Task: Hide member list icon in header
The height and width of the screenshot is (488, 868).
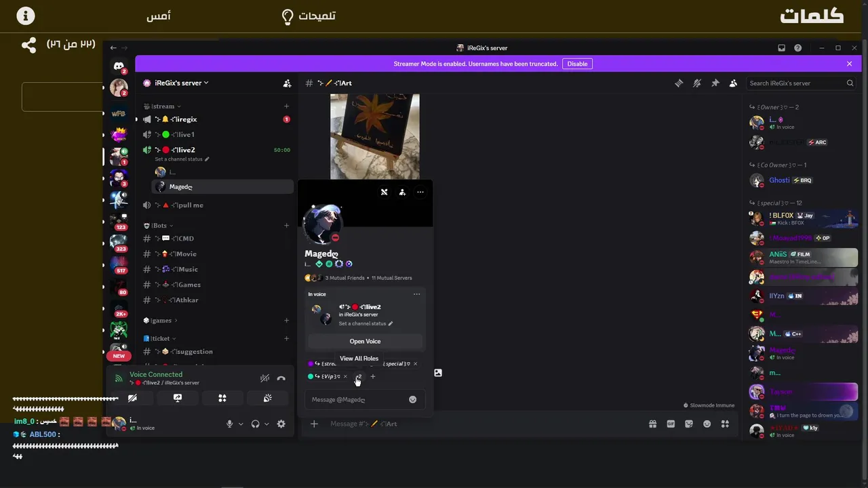Action: (x=733, y=83)
